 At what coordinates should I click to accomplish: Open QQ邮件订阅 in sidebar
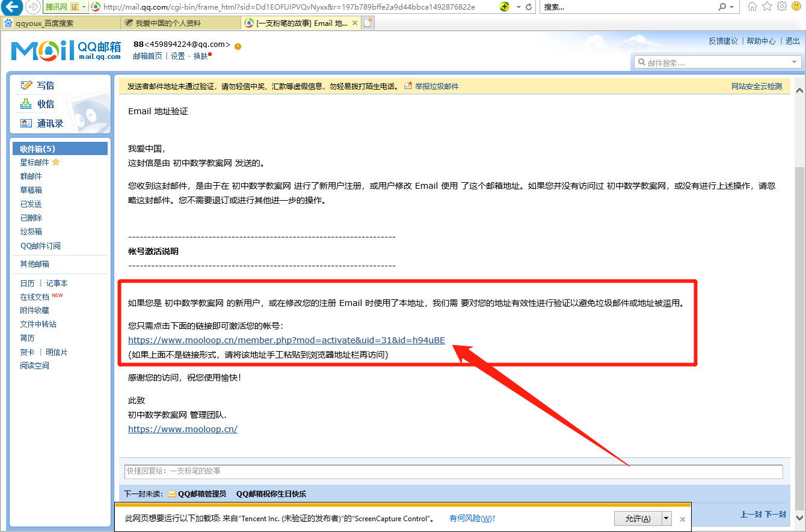click(x=40, y=245)
